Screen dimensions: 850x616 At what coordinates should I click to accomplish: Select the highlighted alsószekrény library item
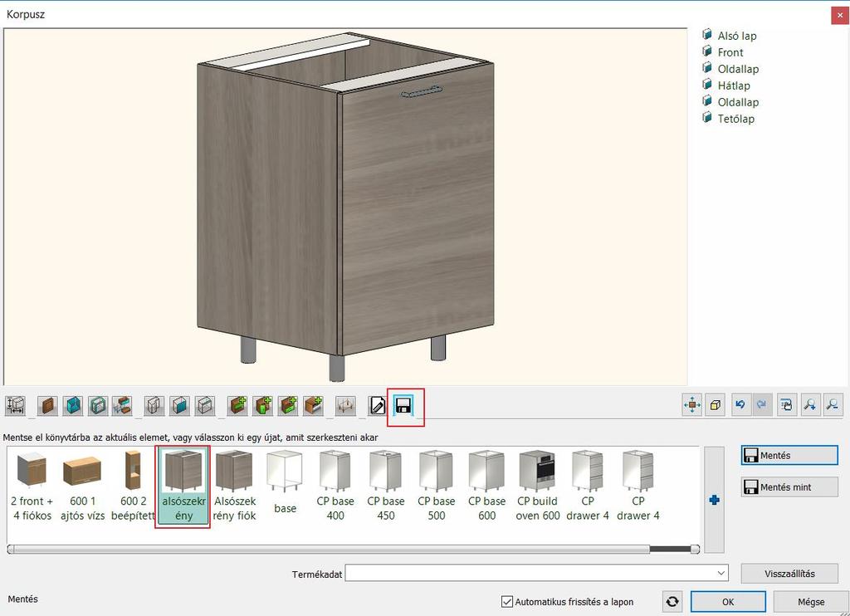tap(183, 486)
